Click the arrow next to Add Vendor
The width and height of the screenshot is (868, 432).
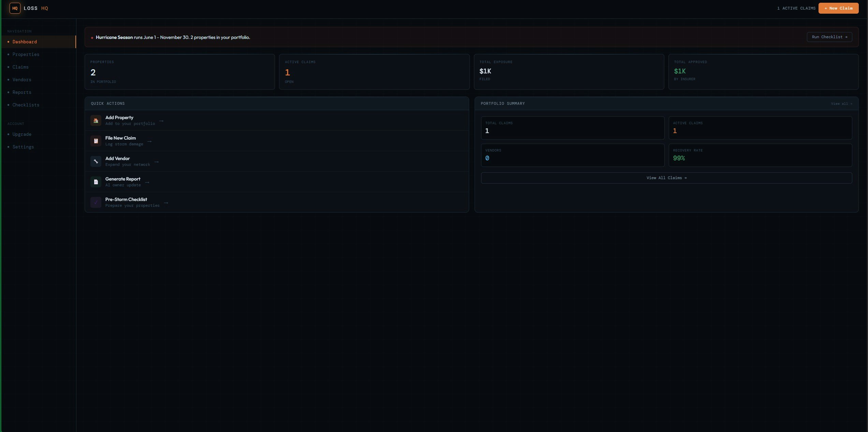click(x=157, y=162)
